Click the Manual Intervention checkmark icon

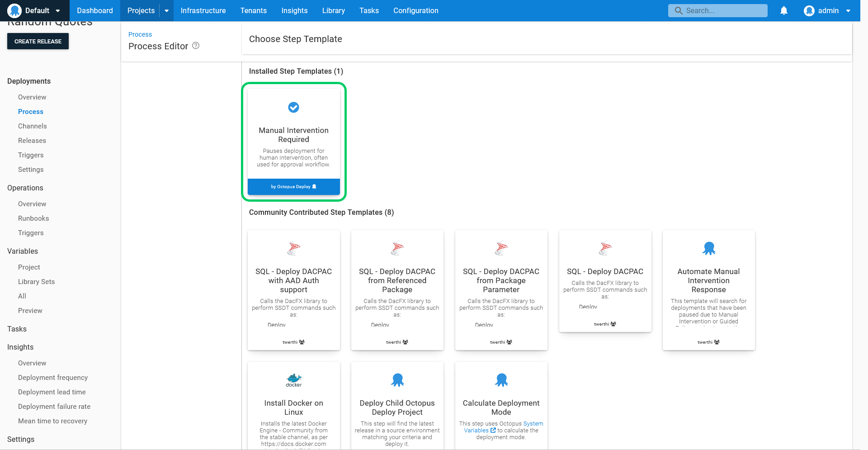tap(294, 107)
